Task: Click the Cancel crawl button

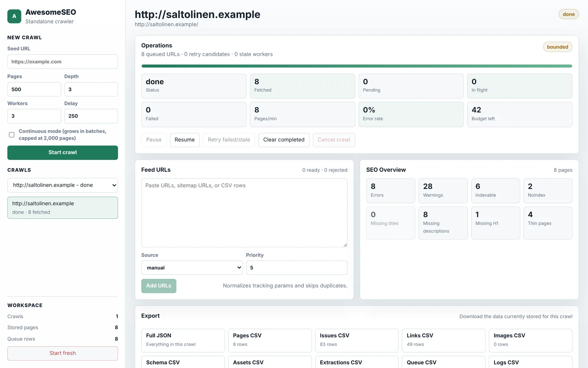Action: coord(334,140)
